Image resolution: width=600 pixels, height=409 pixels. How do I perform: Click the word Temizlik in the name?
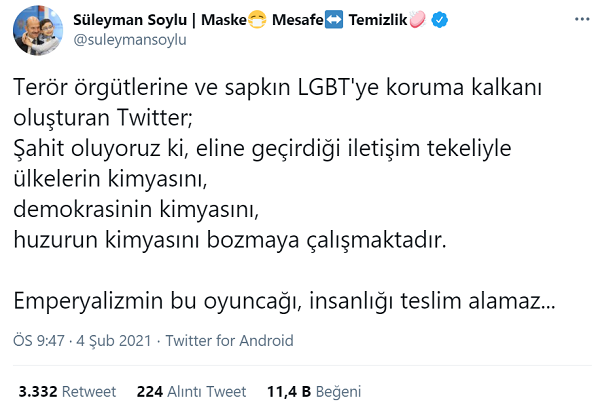378,20
